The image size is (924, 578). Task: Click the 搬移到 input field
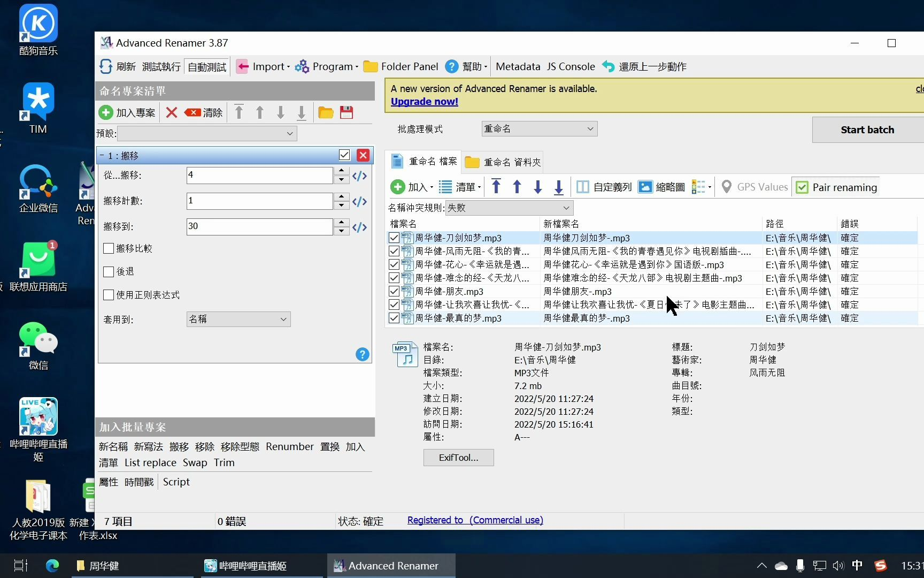click(259, 226)
